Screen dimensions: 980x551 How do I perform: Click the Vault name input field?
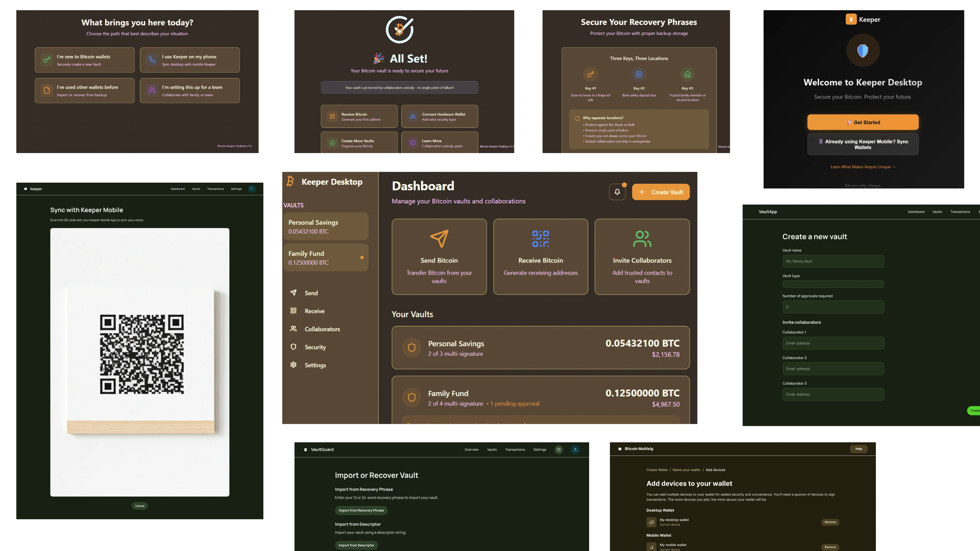833,261
